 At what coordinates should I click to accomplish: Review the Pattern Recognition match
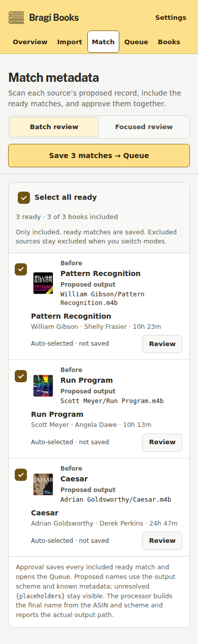(162, 344)
